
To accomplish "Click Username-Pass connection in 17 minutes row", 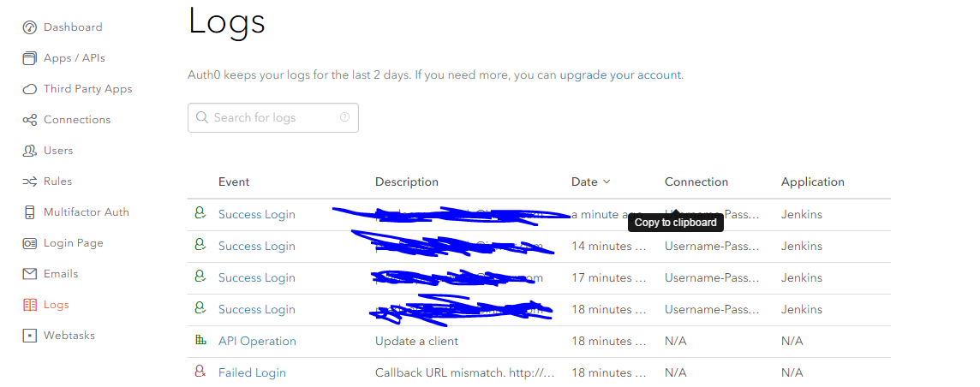I will click(712, 277).
